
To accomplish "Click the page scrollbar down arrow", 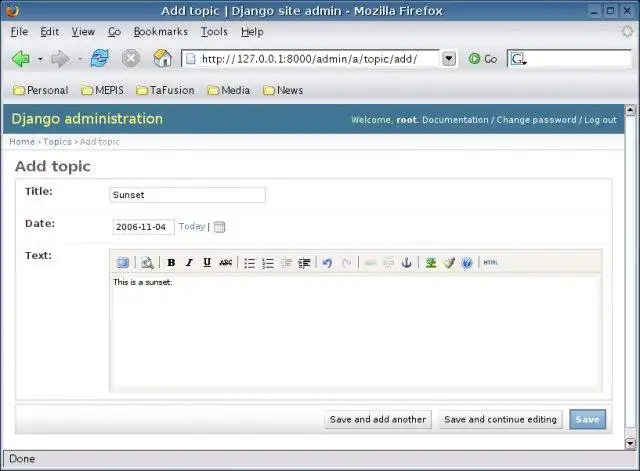I will [x=630, y=443].
